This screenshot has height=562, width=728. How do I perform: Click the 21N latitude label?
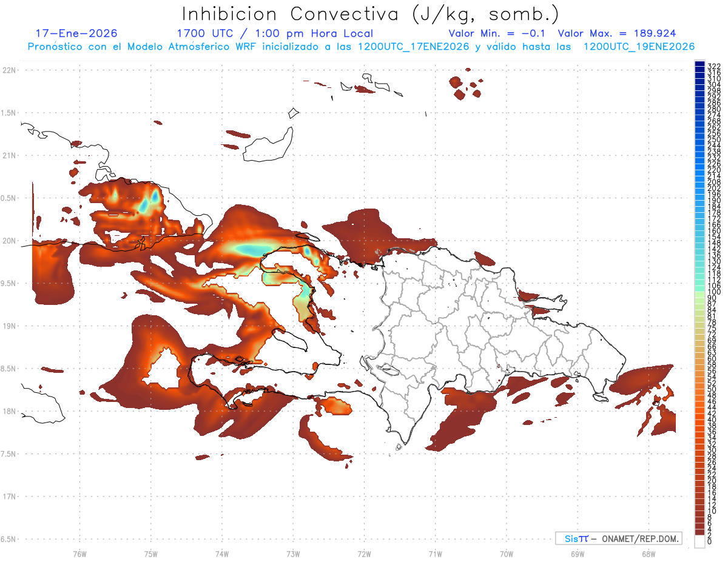pos(10,155)
